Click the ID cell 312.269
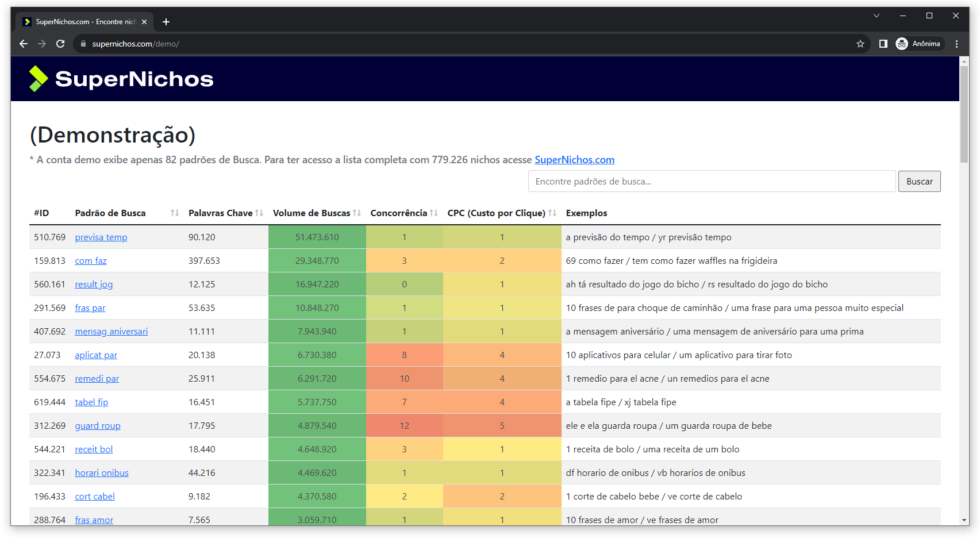Image resolution: width=980 pixels, height=538 pixels. 49,426
